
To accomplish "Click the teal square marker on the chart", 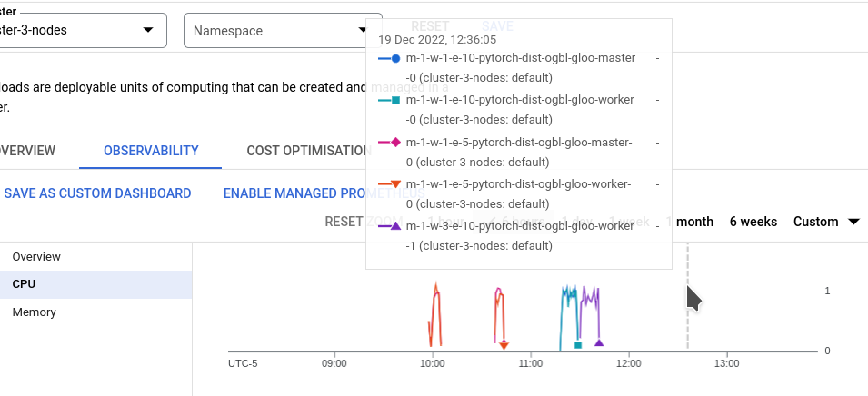I will click(578, 345).
